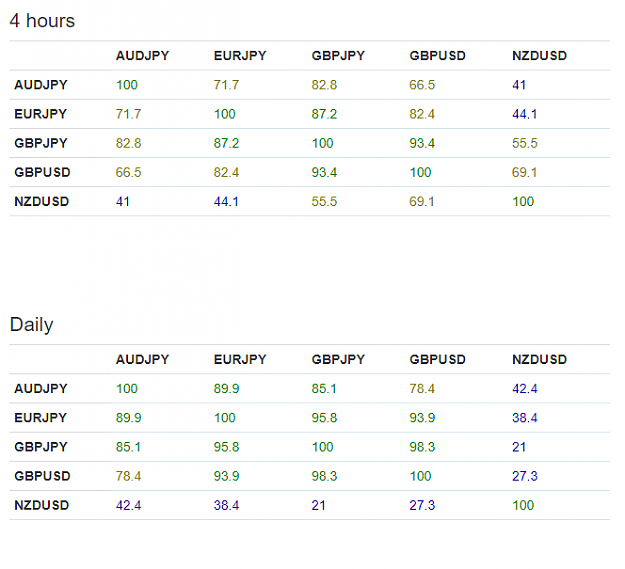The width and height of the screenshot is (625, 569).
Task: Click 95.8 in Daily EURJPY row
Action: pyautogui.click(x=324, y=418)
